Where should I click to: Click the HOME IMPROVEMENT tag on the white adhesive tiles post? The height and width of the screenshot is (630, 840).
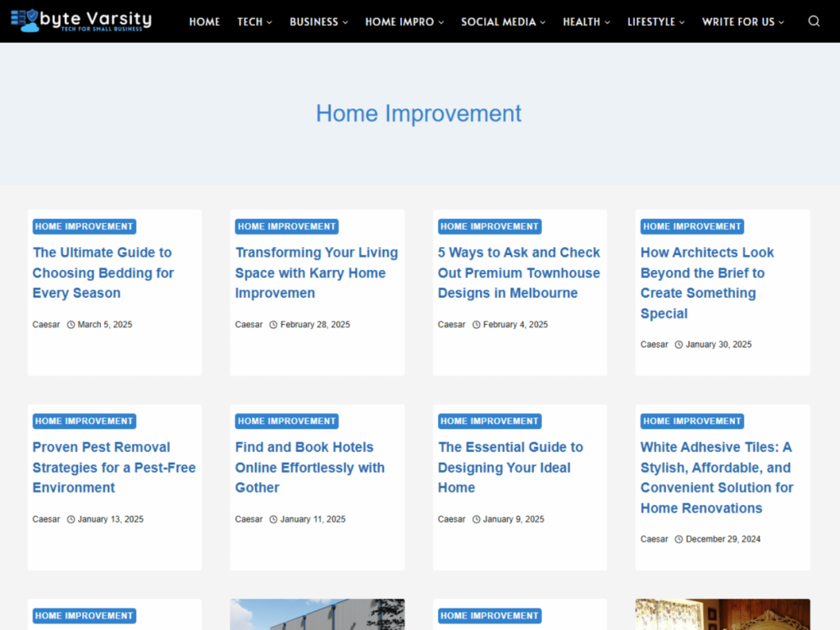[x=692, y=421]
